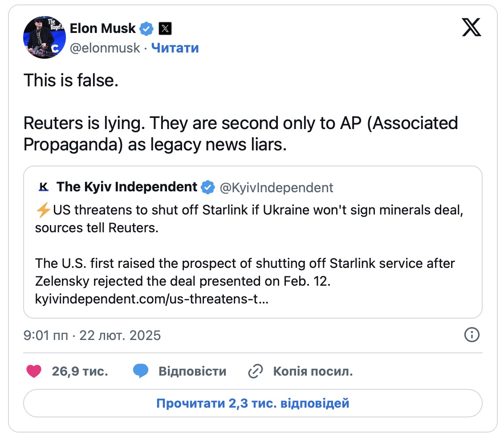
Task: Click The Kyiv Independent logo icon
Action: coord(43,187)
